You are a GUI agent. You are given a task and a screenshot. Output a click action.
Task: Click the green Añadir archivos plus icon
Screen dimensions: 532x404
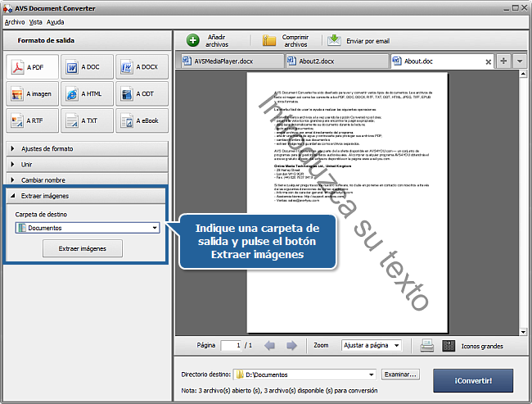pos(192,40)
